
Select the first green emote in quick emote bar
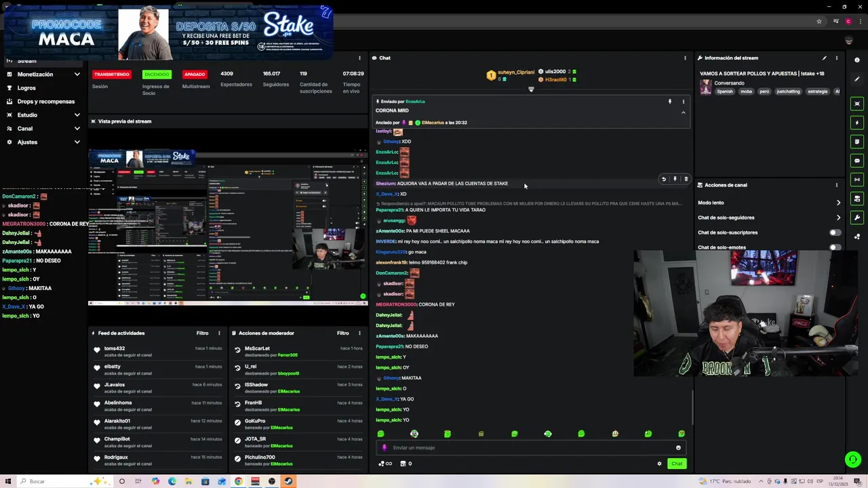(380, 434)
